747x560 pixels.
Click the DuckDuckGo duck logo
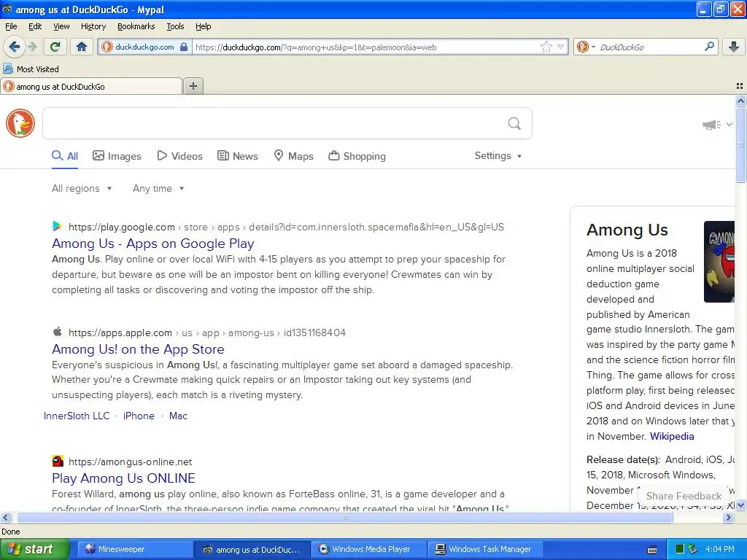20,123
